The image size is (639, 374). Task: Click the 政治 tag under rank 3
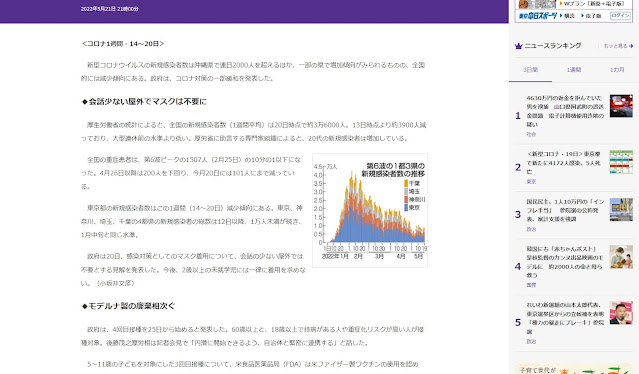click(531, 229)
